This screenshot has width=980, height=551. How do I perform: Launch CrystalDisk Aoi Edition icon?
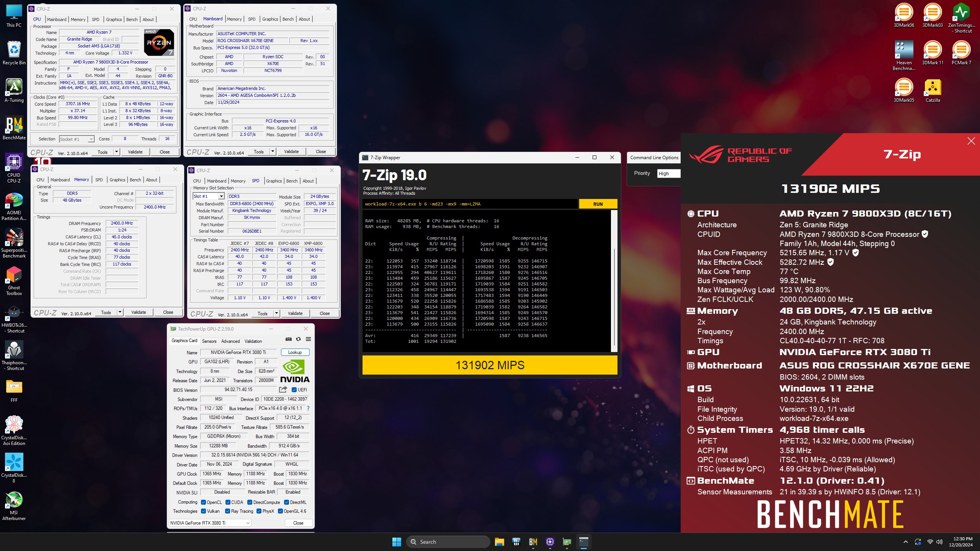tap(14, 431)
